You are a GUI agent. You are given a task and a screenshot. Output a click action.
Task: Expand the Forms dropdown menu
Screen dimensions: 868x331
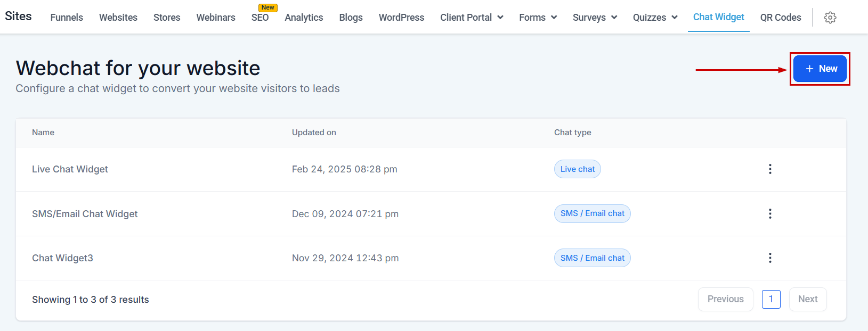pos(538,18)
